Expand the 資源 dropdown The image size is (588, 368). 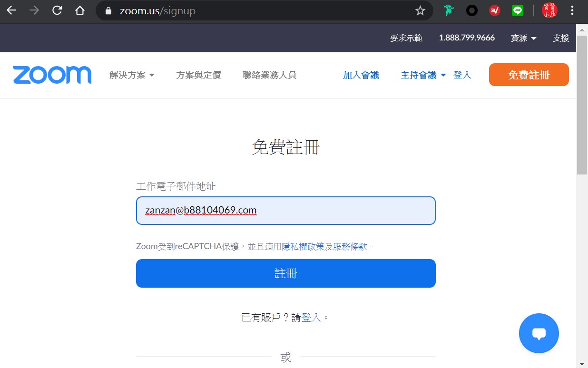(523, 38)
